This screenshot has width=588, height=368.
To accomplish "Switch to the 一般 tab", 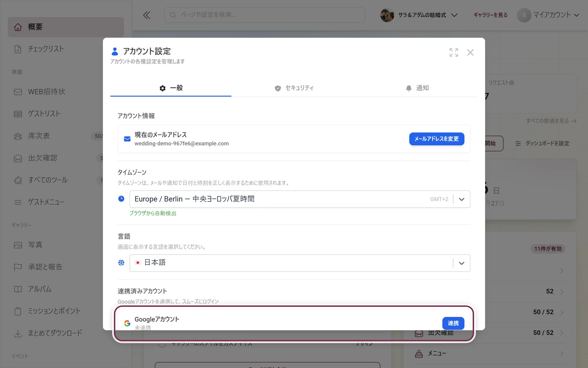I will pyautogui.click(x=171, y=88).
